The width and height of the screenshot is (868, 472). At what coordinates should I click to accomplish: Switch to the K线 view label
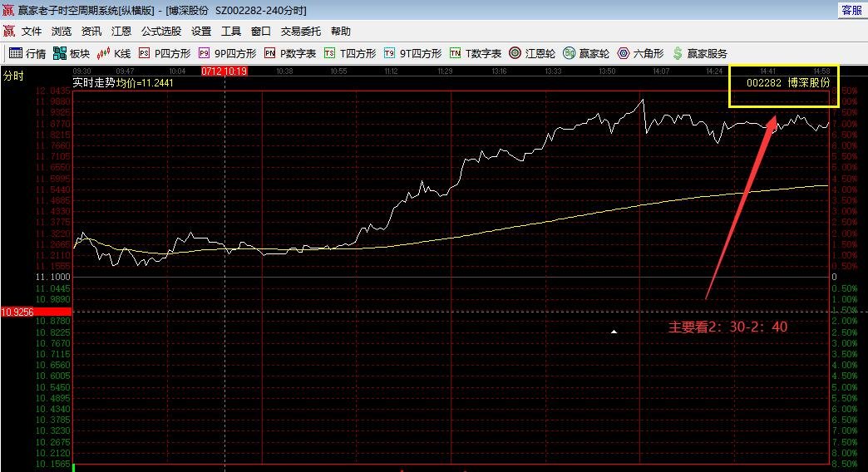(122, 54)
